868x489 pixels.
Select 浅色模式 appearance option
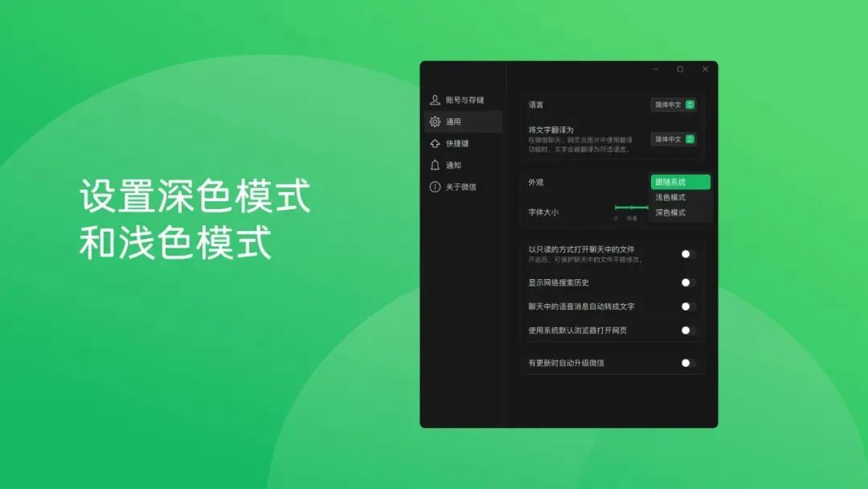(679, 197)
